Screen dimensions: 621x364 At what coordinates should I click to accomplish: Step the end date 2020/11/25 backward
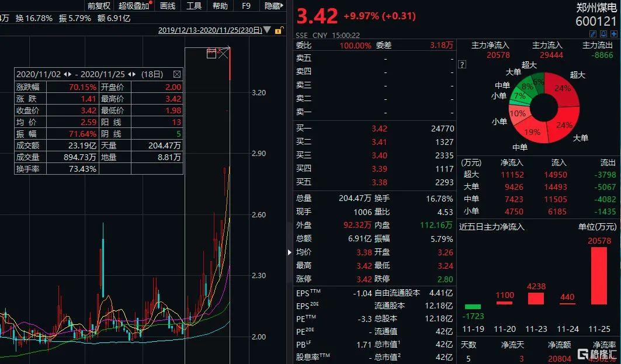(x=130, y=74)
